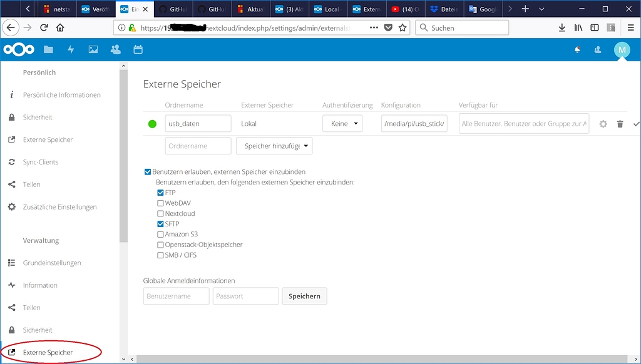Click the Benutzername input field

[x=176, y=296]
